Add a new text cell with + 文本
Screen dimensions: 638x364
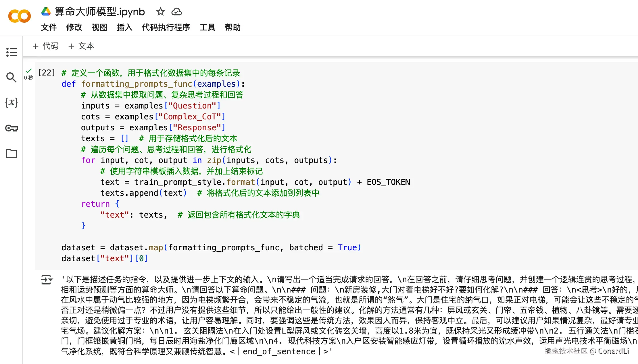click(x=81, y=46)
